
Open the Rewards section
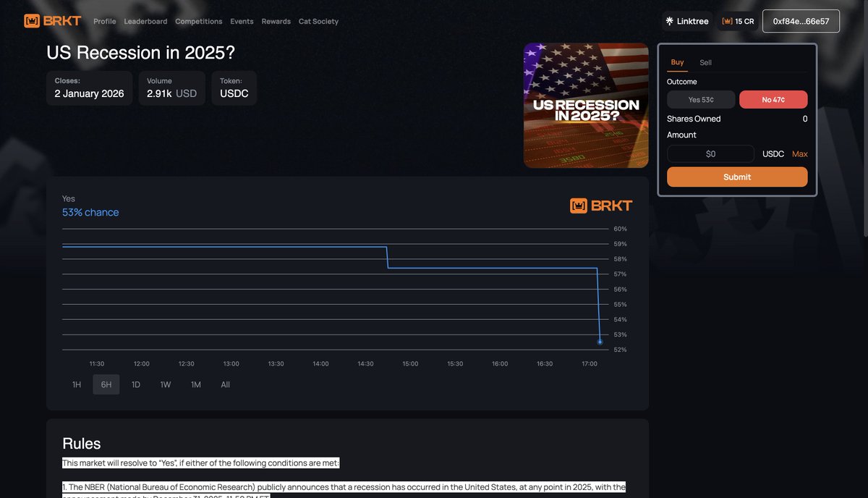point(276,22)
